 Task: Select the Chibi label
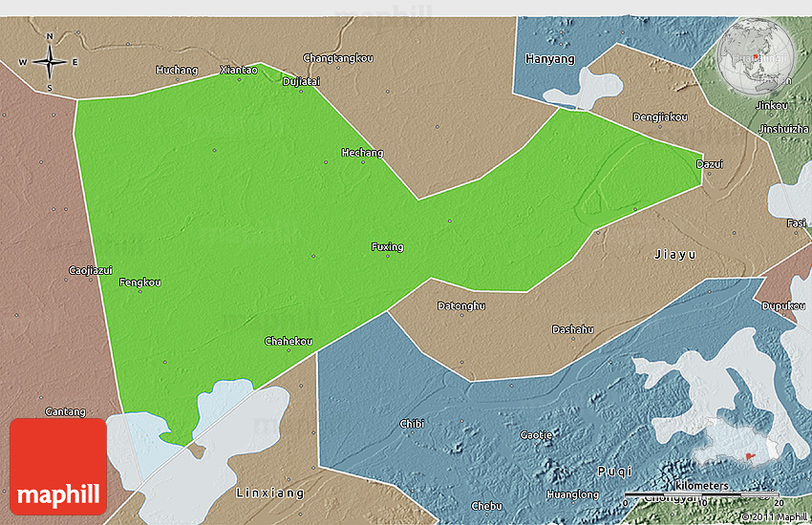point(412,424)
